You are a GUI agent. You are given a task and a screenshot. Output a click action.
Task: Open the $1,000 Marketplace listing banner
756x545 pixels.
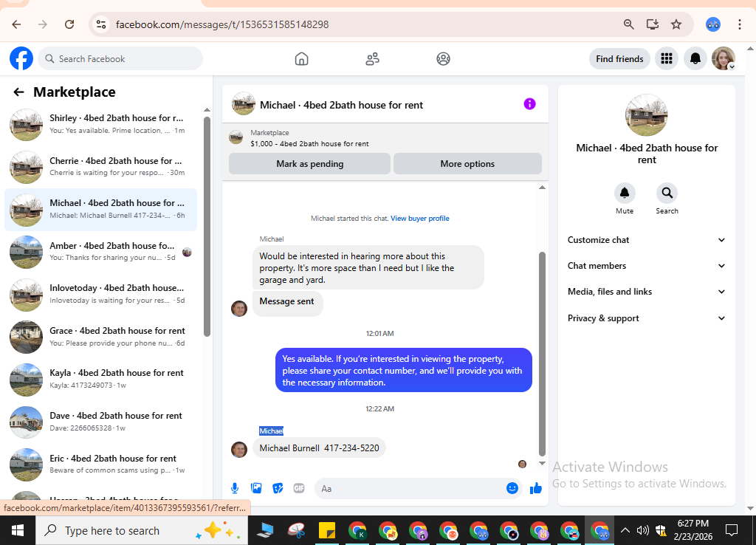(x=385, y=138)
